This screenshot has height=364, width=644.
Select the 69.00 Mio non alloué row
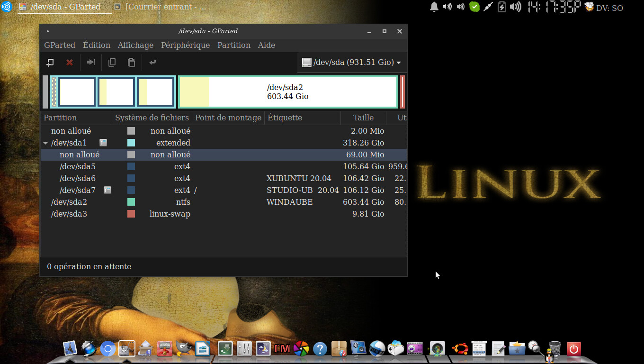[x=224, y=155]
